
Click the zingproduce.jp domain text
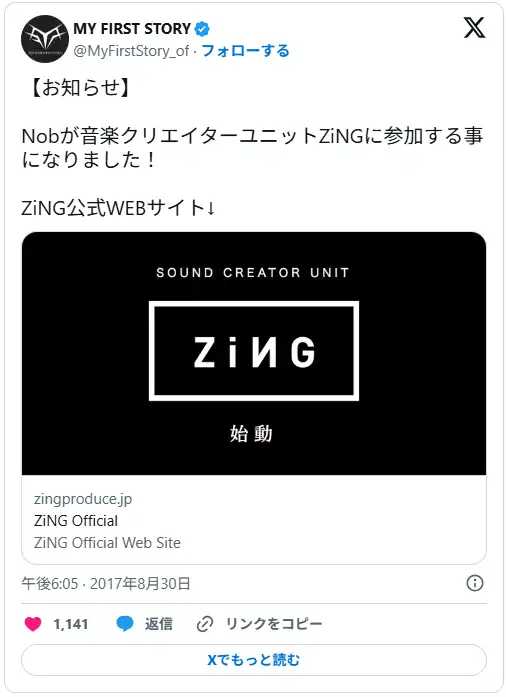(83, 499)
